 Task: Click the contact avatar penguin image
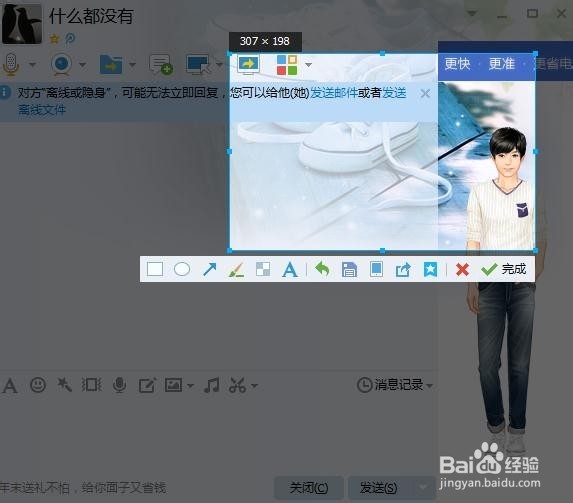(x=22, y=23)
